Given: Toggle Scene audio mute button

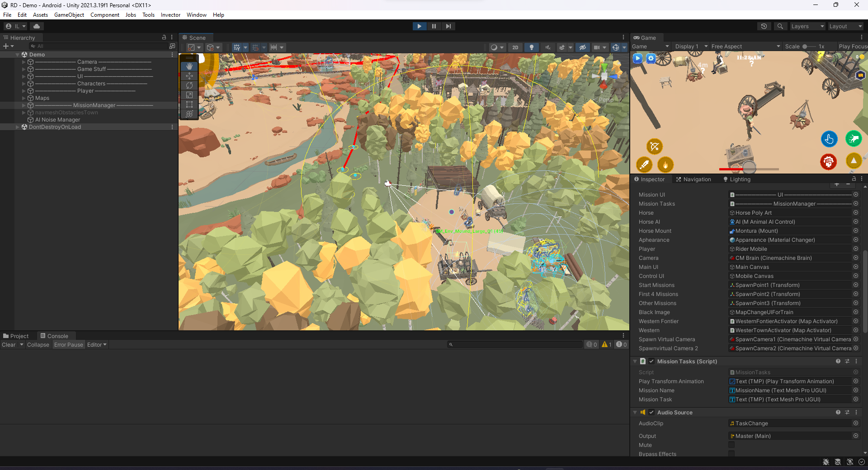Looking at the screenshot, I should click(548, 47).
